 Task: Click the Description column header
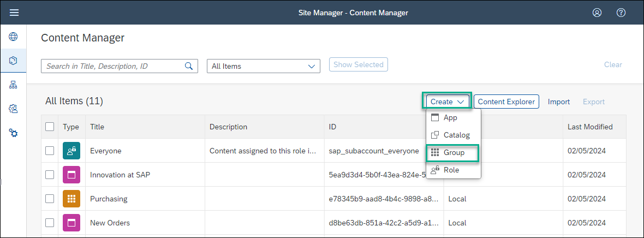(x=265, y=127)
